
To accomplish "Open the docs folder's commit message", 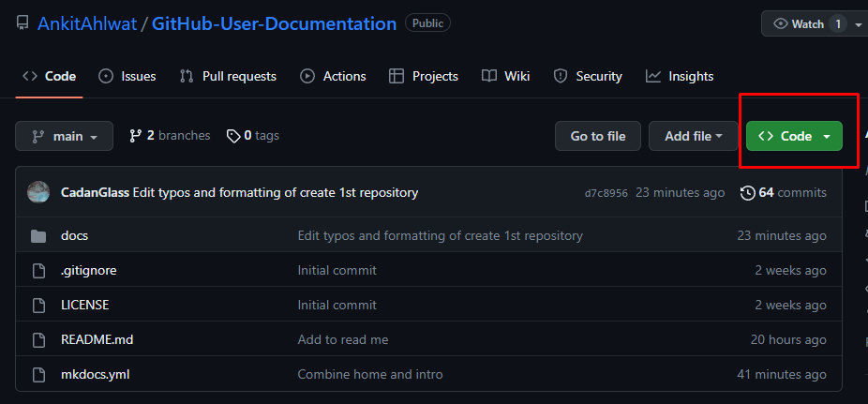I will pos(440,236).
